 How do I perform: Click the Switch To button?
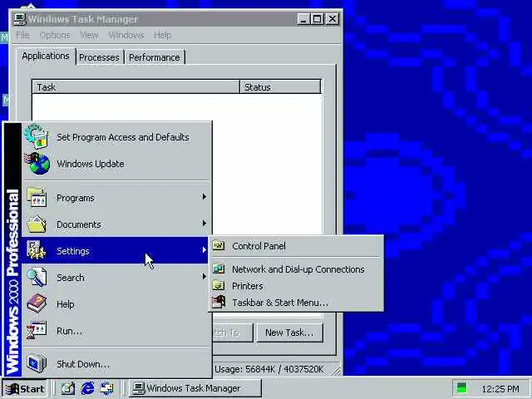(x=233, y=332)
